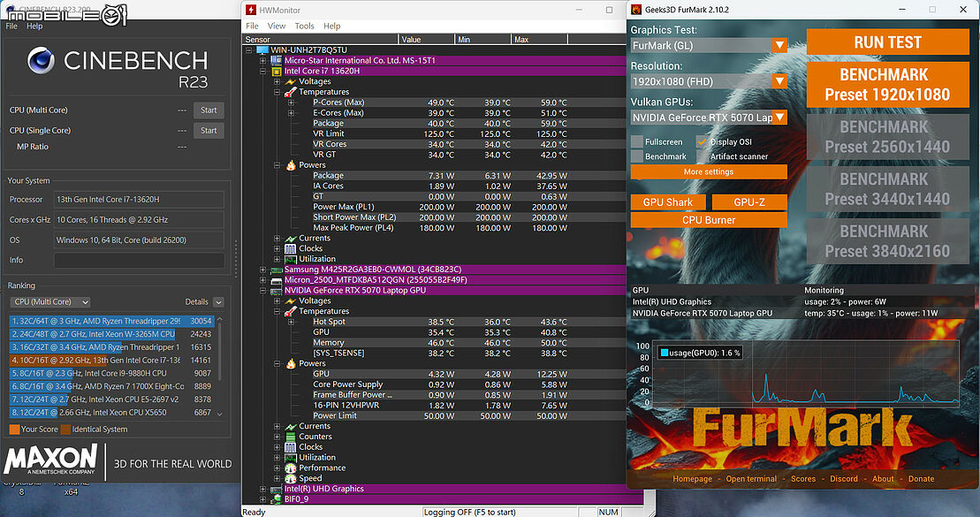Open Cinebench File menu
Screen dimensions: 980x517
[11, 27]
